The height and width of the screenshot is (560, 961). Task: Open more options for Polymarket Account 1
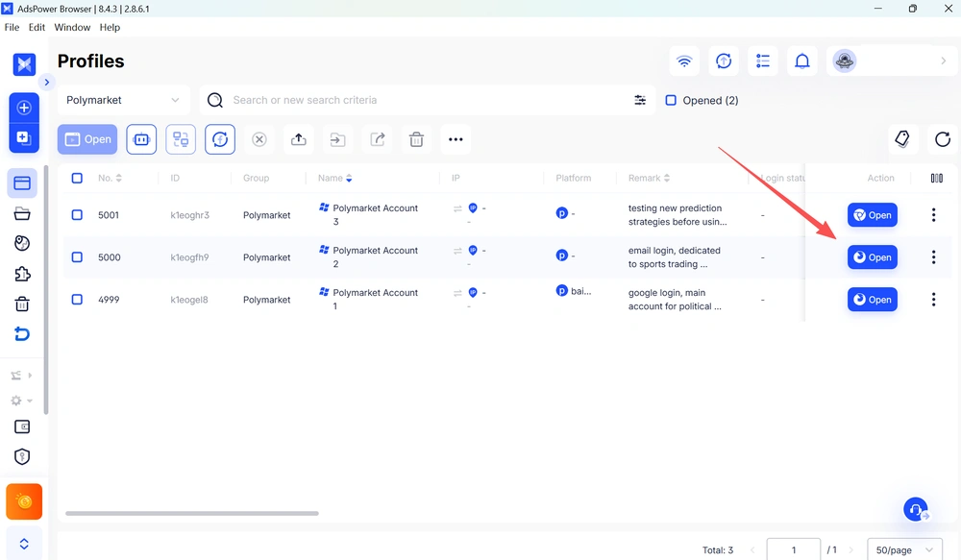[933, 300]
